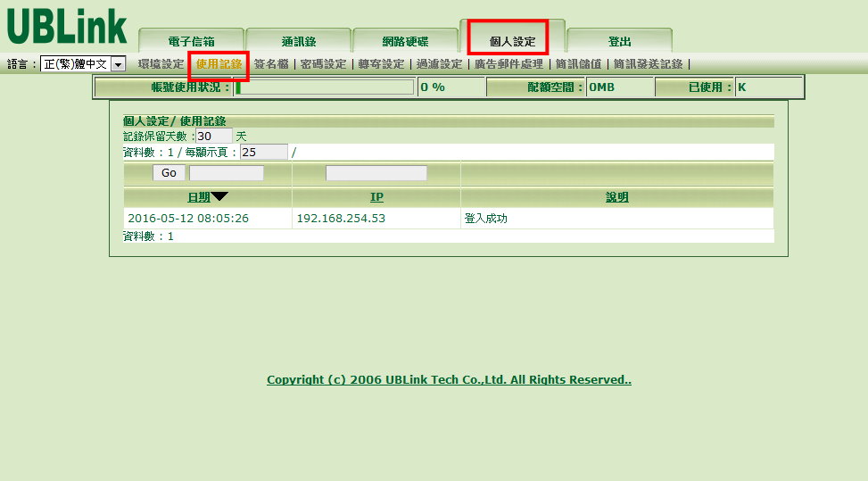Image resolution: width=868 pixels, height=481 pixels.
Task: Open 廣告郵件處理 in the submenu
Action: pos(508,64)
